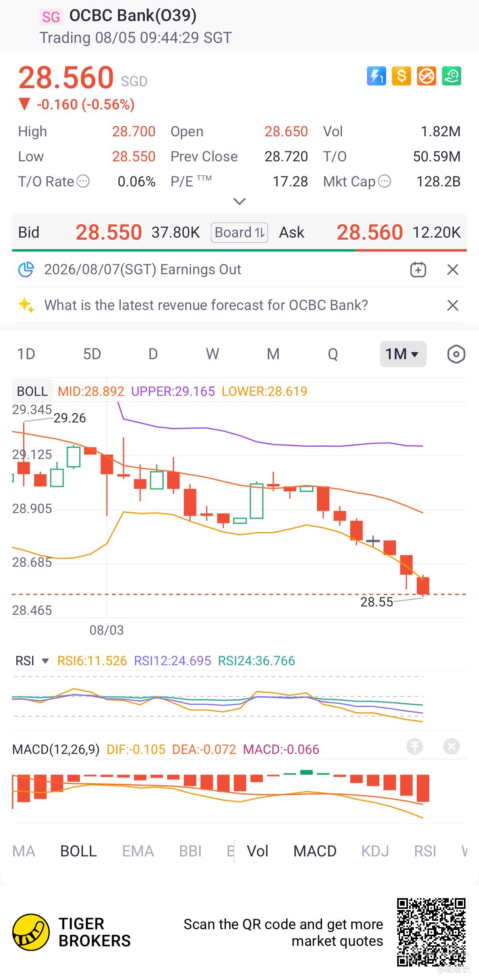Screen dimensions: 479x980
Task: Open the OCBC revenue forecast question
Action: (x=206, y=305)
